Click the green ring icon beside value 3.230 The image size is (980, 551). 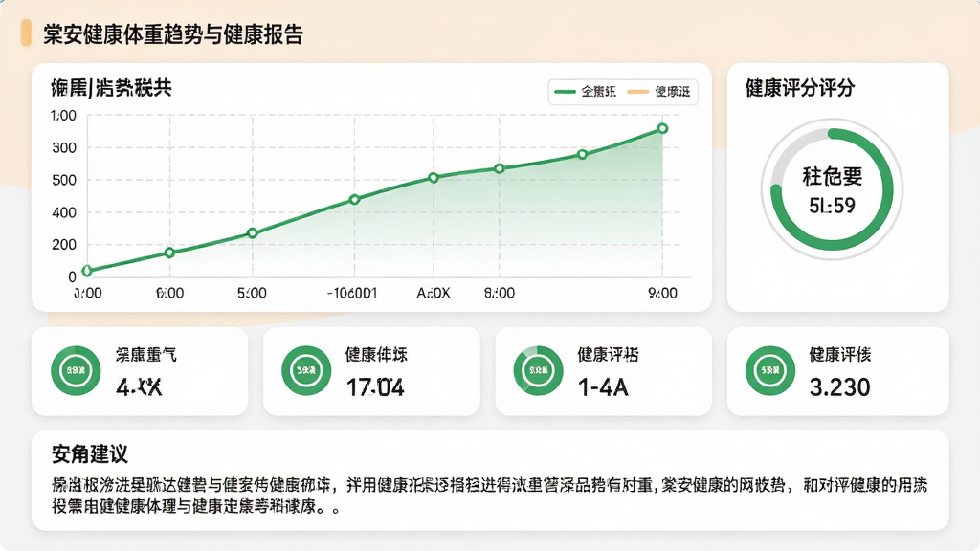(770, 370)
